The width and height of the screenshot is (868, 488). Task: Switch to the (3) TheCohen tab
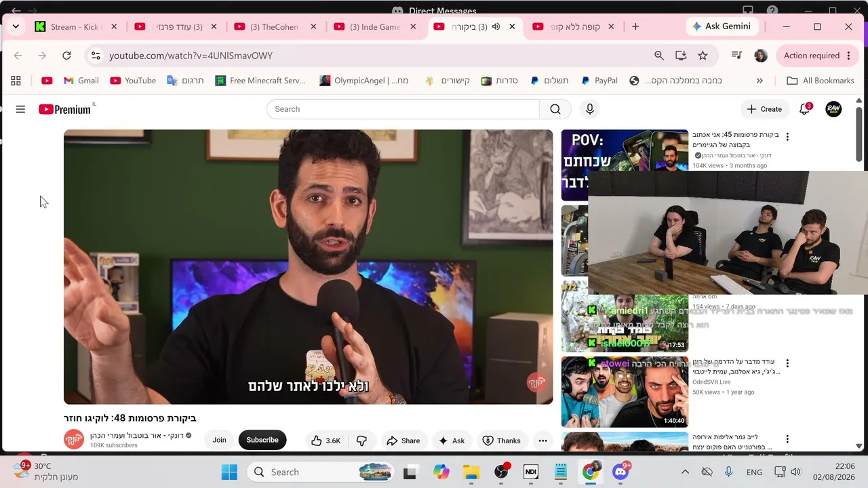coord(275,26)
